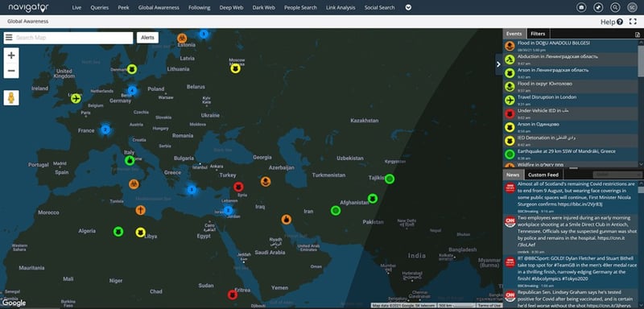Open the blue cluster near Israel
This screenshot has width=644, height=309.
pos(229,211)
